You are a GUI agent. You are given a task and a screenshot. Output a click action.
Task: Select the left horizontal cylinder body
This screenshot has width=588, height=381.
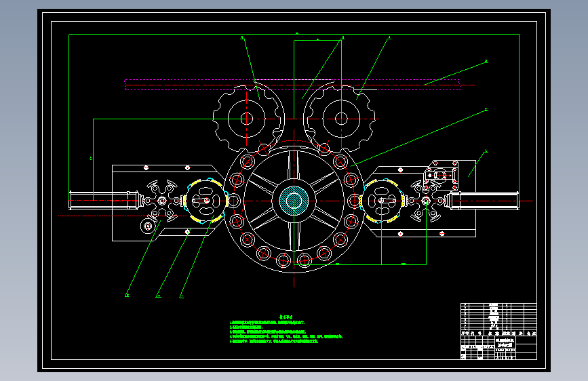(x=104, y=201)
